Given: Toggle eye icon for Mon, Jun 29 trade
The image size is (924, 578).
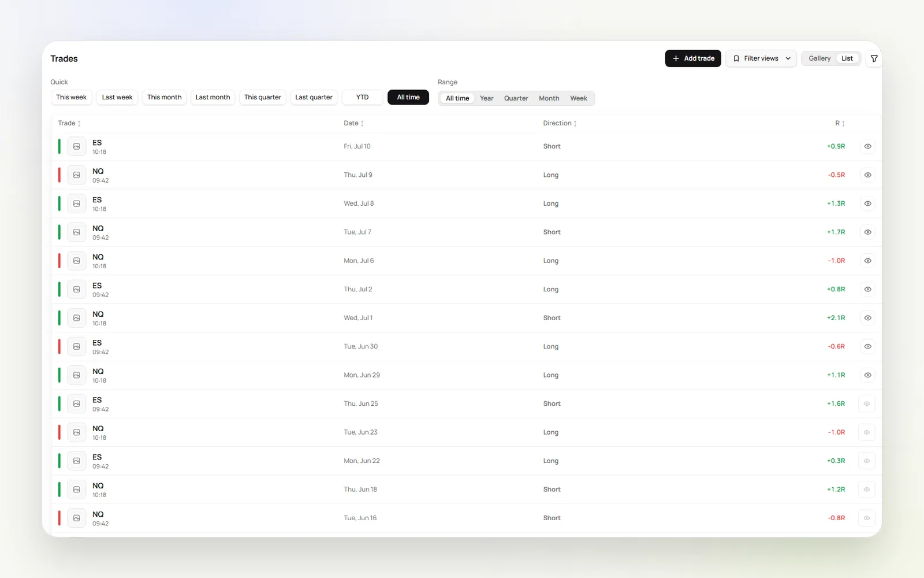Looking at the screenshot, I should click(867, 375).
